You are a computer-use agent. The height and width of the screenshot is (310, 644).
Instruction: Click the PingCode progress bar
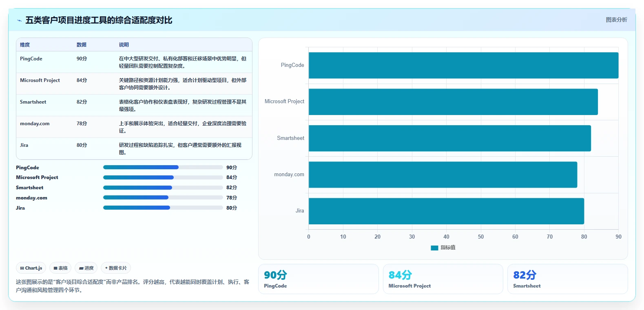click(x=163, y=167)
